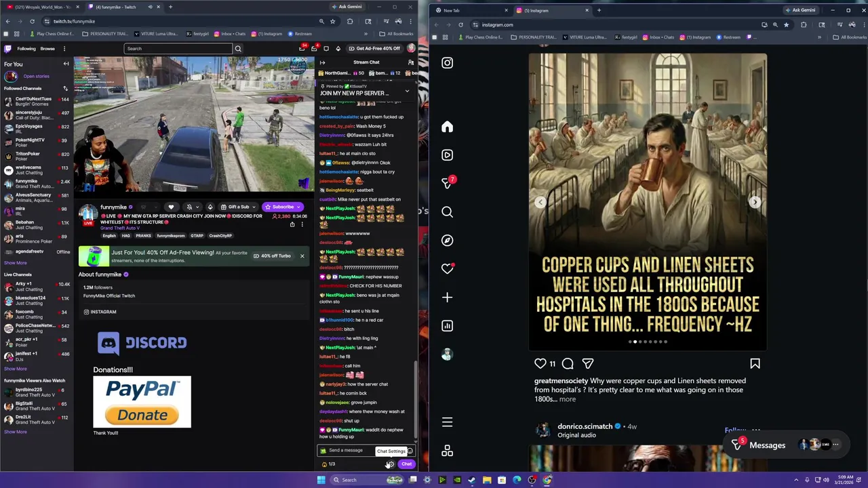Open stream more options three dots
Viewport: 868px width, 488px height.
click(x=302, y=224)
